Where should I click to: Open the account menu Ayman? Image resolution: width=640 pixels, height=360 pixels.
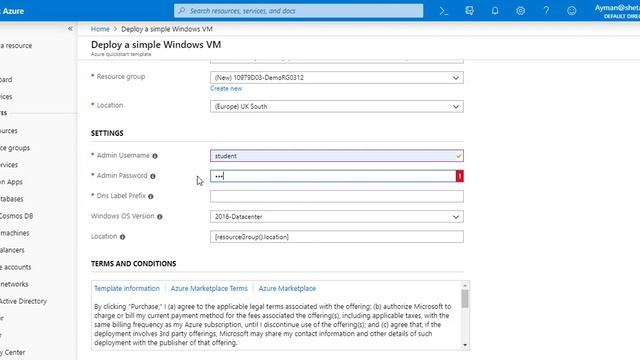pos(617,11)
